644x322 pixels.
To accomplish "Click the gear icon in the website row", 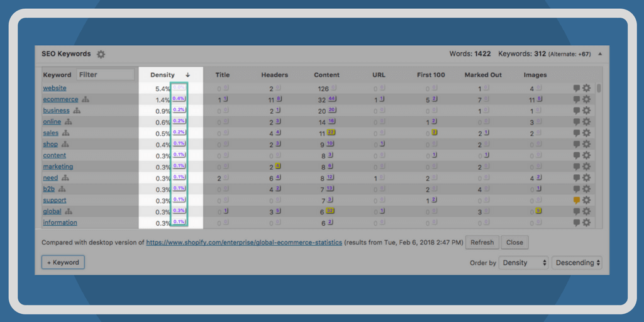I will pyautogui.click(x=586, y=89).
